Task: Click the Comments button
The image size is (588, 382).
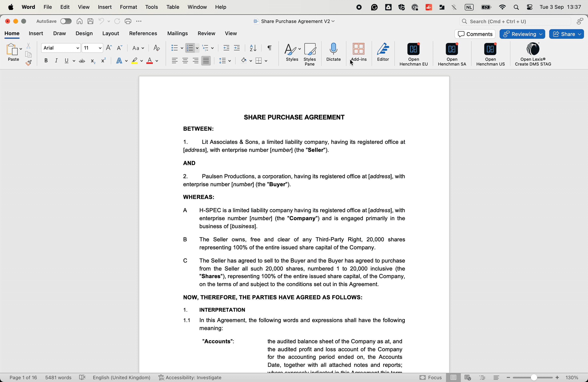Action: point(475,34)
